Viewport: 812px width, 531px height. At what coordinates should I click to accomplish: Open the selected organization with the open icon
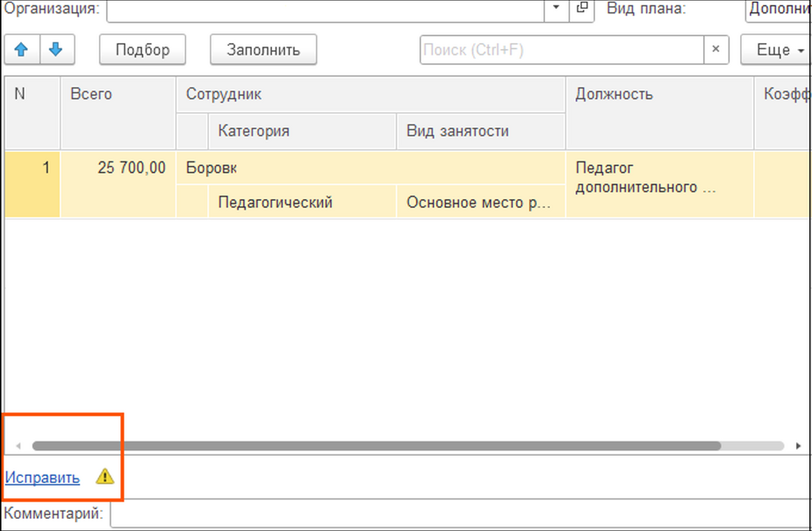(x=581, y=9)
